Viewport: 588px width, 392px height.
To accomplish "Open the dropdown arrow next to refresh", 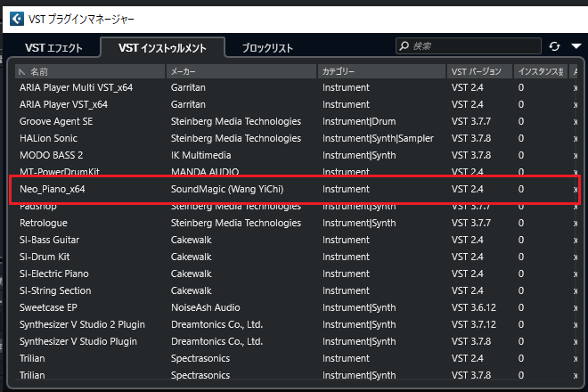I will pos(576,46).
